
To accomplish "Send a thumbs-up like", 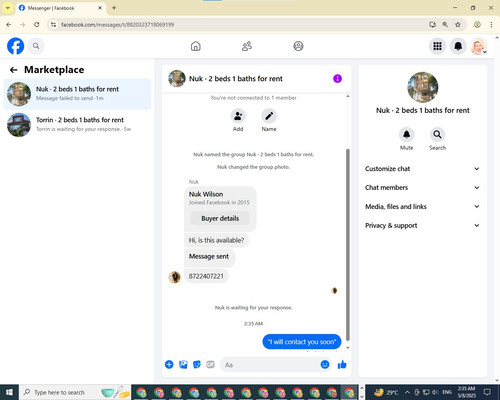I will [342, 365].
